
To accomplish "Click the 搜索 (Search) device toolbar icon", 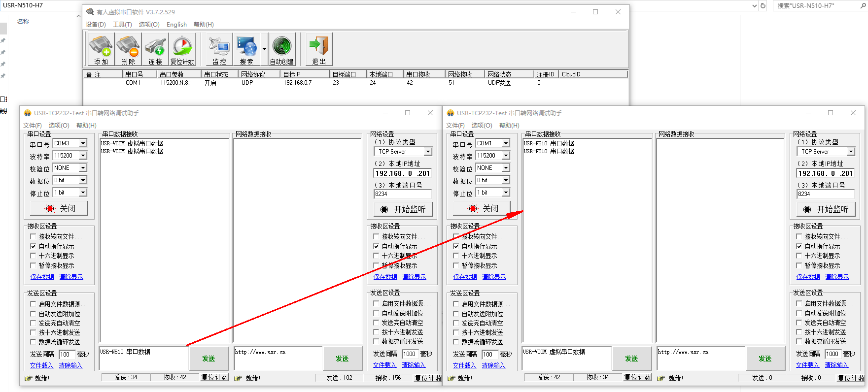I will pyautogui.click(x=246, y=49).
